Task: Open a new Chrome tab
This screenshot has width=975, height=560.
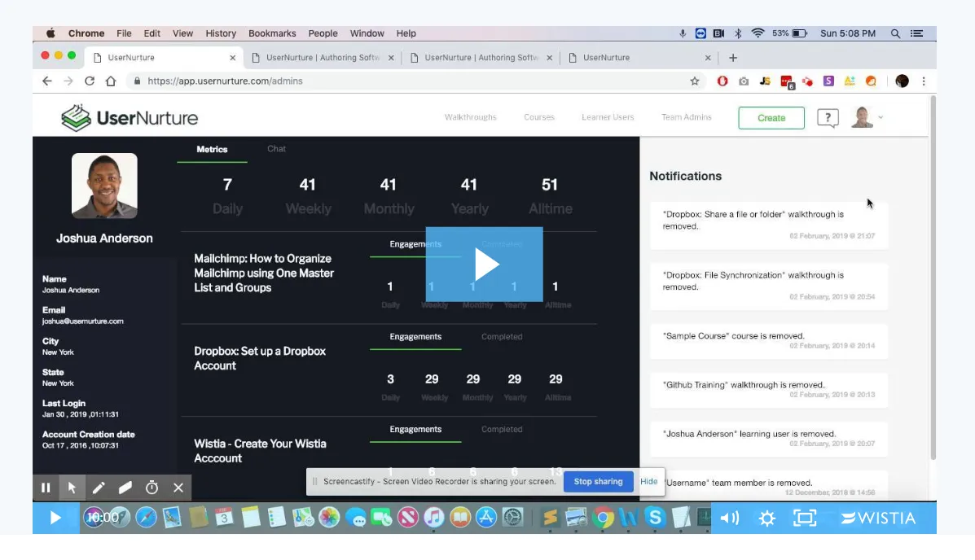Action: pyautogui.click(x=733, y=58)
